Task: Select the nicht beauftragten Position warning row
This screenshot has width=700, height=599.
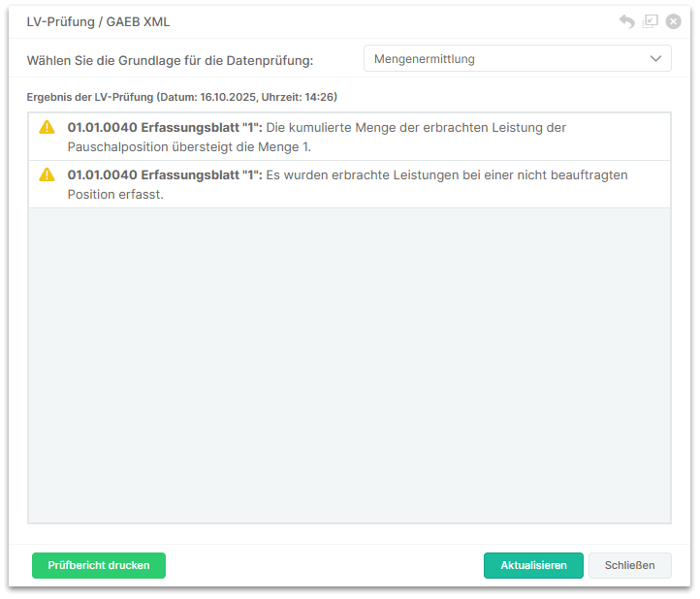Action: click(x=349, y=184)
